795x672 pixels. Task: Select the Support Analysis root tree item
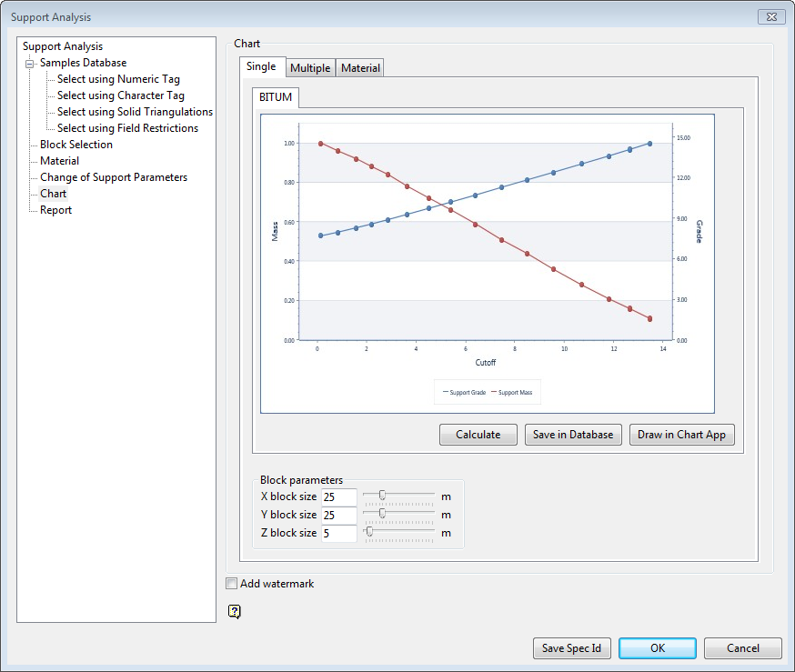point(63,46)
